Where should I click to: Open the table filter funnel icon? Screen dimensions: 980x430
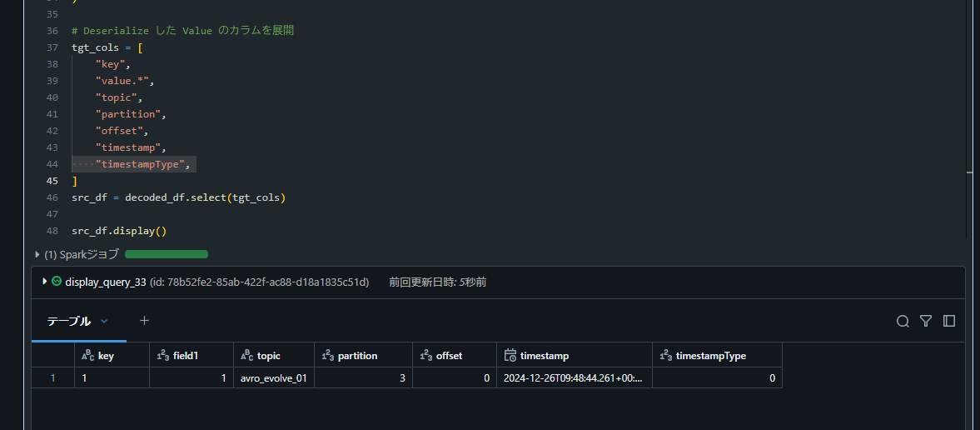tap(926, 321)
